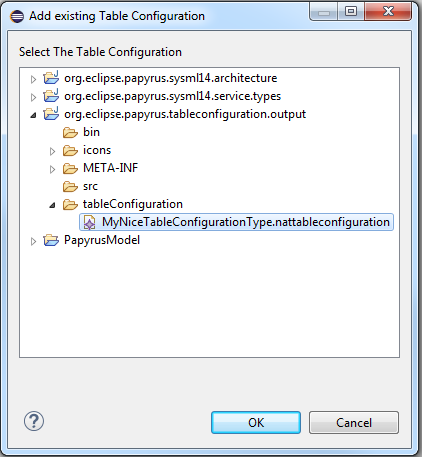Image resolution: width=422 pixels, height=457 pixels.
Task: Click the Cancel button
Action: click(x=354, y=422)
